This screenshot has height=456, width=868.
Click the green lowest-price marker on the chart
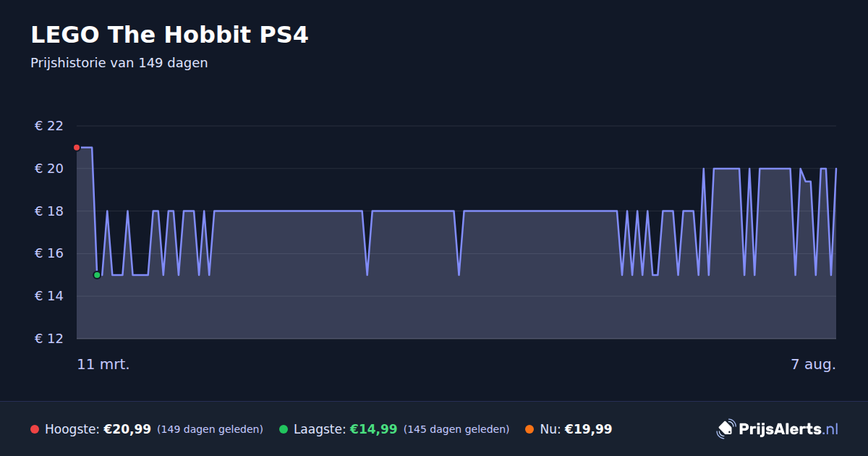tap(97, 275)
